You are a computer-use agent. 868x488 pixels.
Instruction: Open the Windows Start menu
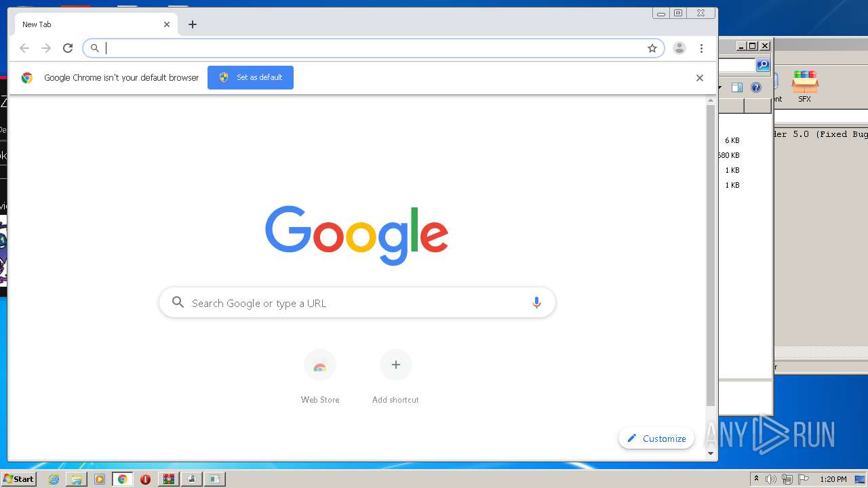(x=18, y=479)
